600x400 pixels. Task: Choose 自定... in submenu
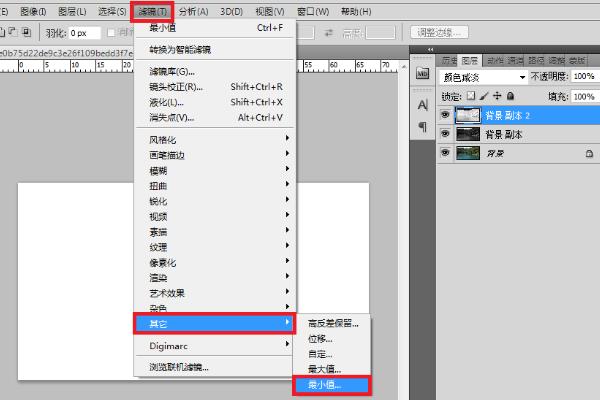tap(332, 354)
